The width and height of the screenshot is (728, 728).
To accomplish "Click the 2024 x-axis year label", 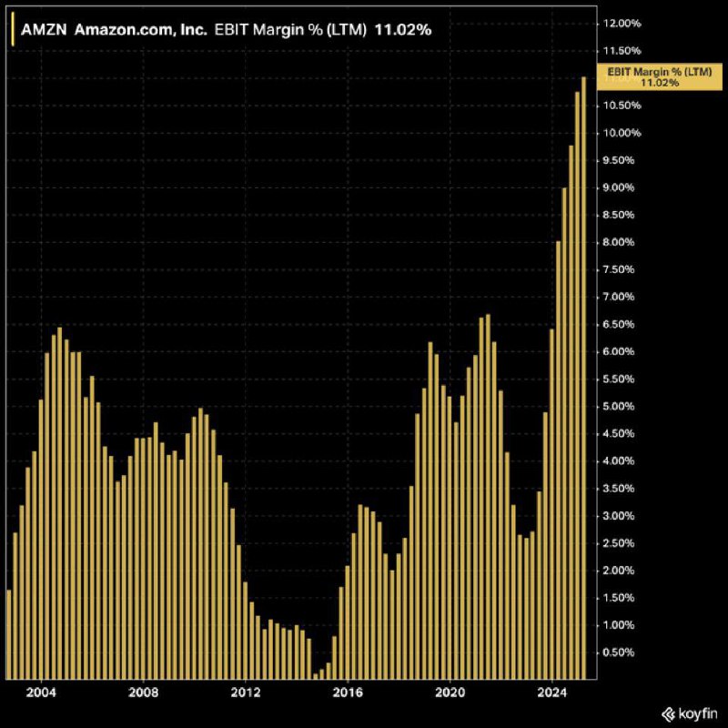I will [x=552, y=693].
